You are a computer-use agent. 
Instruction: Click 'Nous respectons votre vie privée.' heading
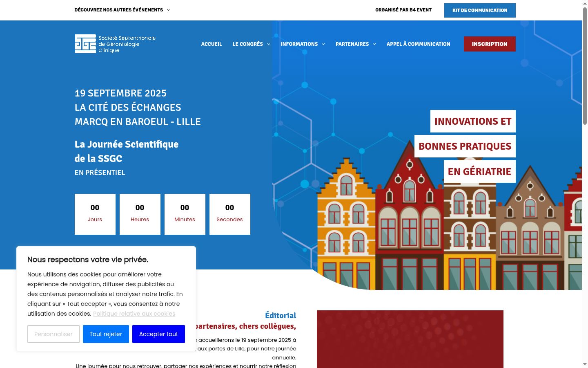(88, 260)
